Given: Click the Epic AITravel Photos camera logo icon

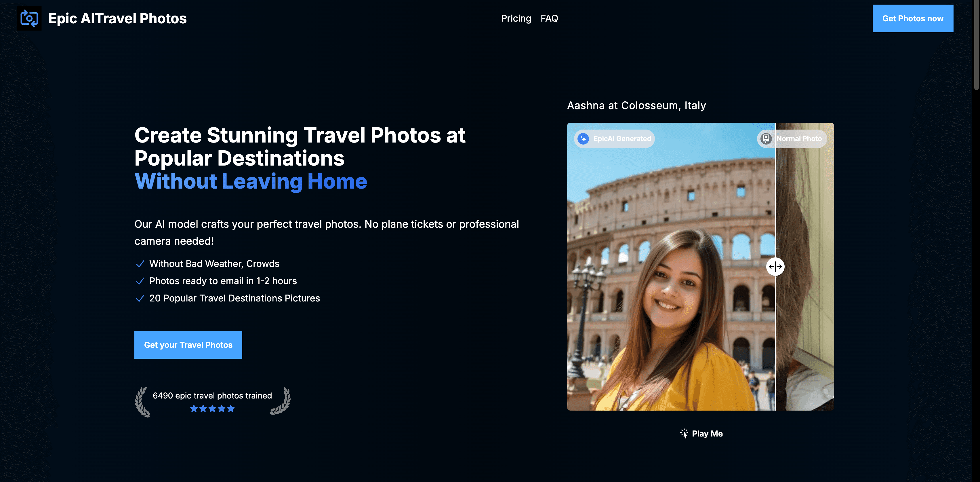Looking at the screenshot, I should (29, 18).
